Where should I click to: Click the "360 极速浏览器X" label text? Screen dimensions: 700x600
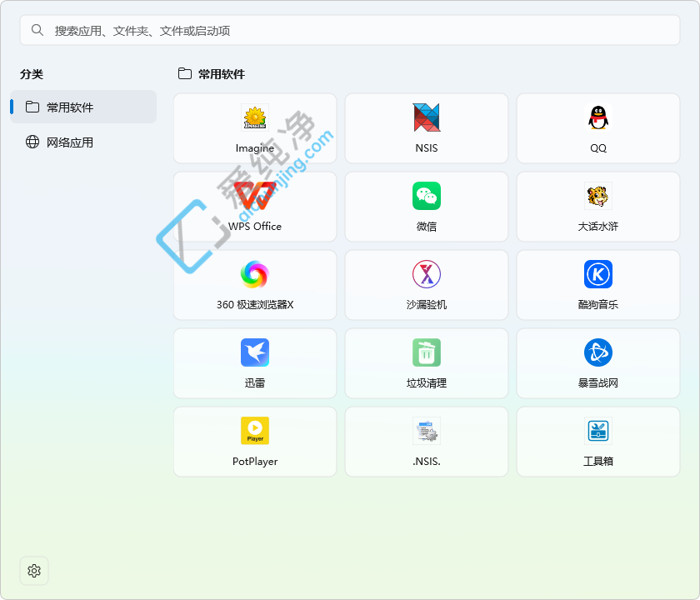point(255,304)
